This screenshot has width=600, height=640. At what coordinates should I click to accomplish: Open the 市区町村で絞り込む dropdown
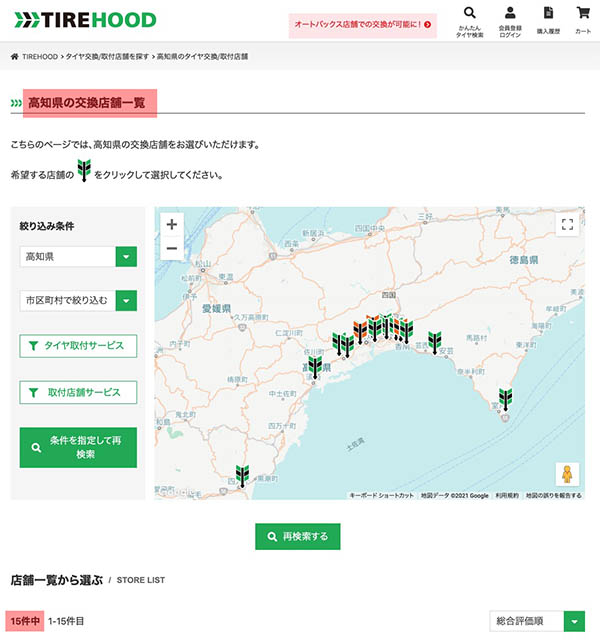pyautogui.click(x=78, y=300)
